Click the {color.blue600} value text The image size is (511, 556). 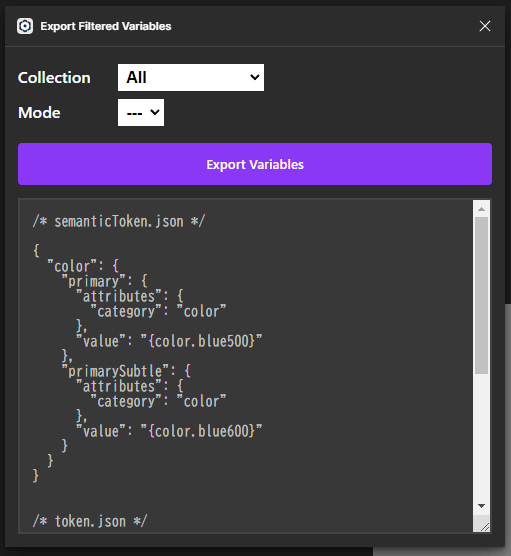201,431
